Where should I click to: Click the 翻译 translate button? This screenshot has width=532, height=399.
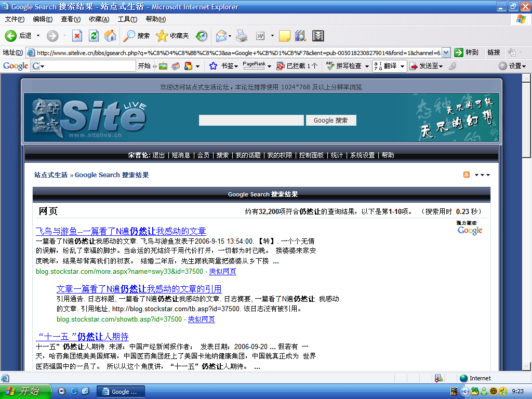385,66
